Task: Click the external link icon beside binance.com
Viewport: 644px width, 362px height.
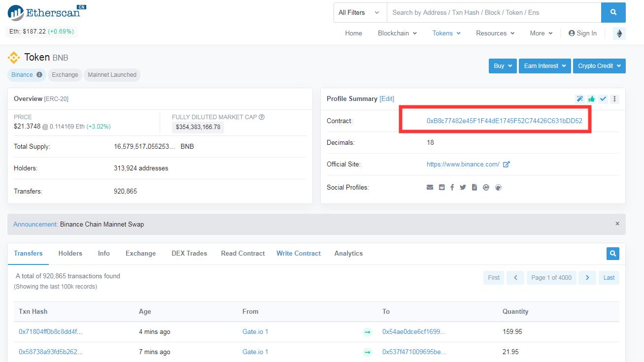Action: click(507, 165)
